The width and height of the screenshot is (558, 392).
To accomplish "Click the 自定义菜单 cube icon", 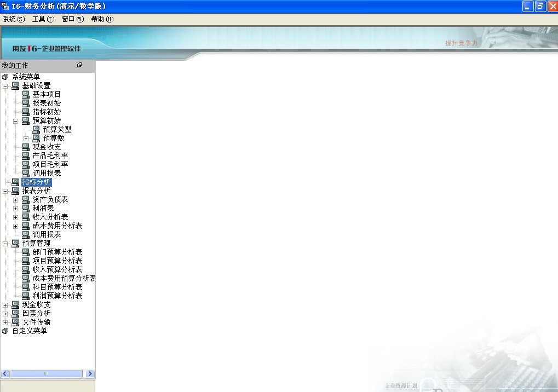I will (x=5, y=331).
